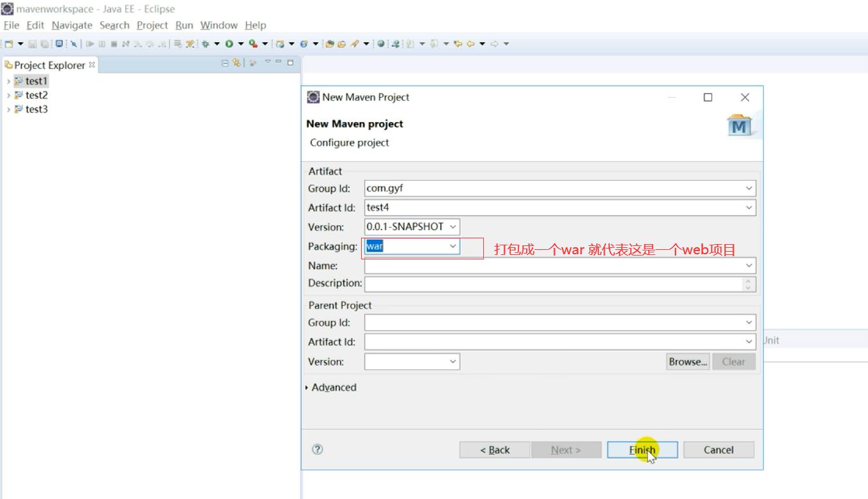Image resolution: width=868 pixels, height=499 pixels.
Task: Collapse all in Project Explorer
Action: pyautogui.click(x=225, y=63)
